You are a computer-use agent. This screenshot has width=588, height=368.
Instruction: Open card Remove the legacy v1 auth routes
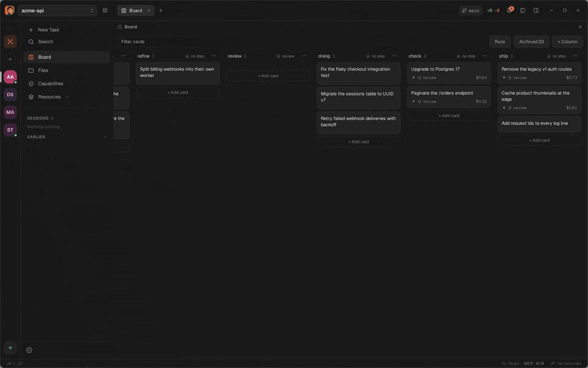click(x=539, y=73)
